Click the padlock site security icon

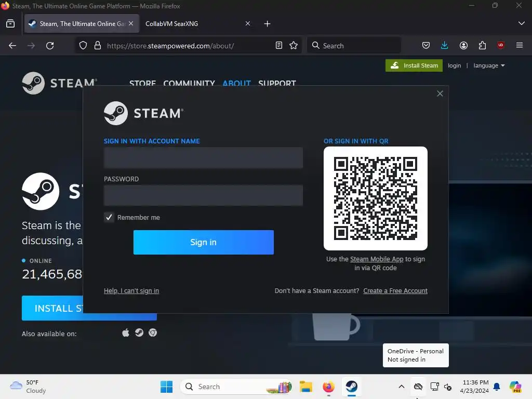click(98, 46)
